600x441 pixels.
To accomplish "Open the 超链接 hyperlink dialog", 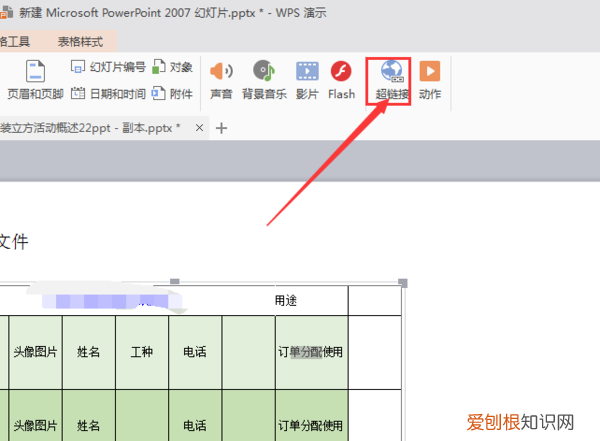I will [x=392, y=80].
